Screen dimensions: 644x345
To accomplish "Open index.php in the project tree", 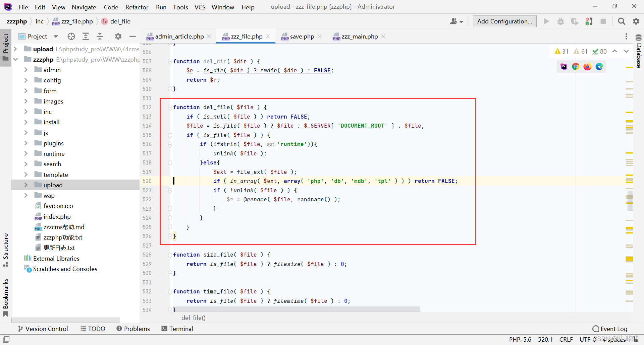I will point(57,217).
